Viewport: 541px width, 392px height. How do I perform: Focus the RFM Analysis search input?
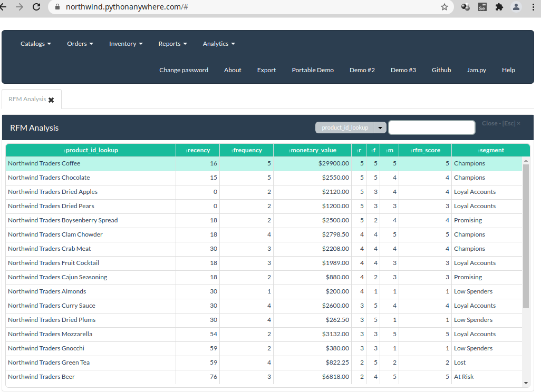(x=432, y=128)
